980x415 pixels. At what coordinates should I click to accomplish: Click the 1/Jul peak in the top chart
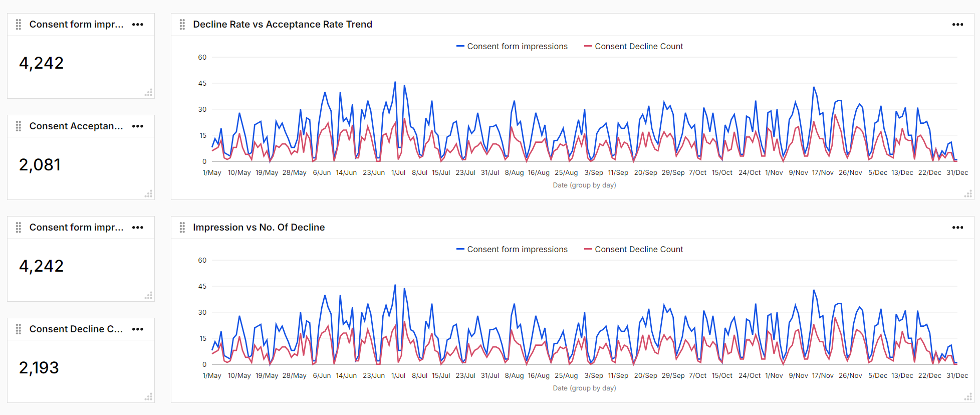click(x=395, y=82)
